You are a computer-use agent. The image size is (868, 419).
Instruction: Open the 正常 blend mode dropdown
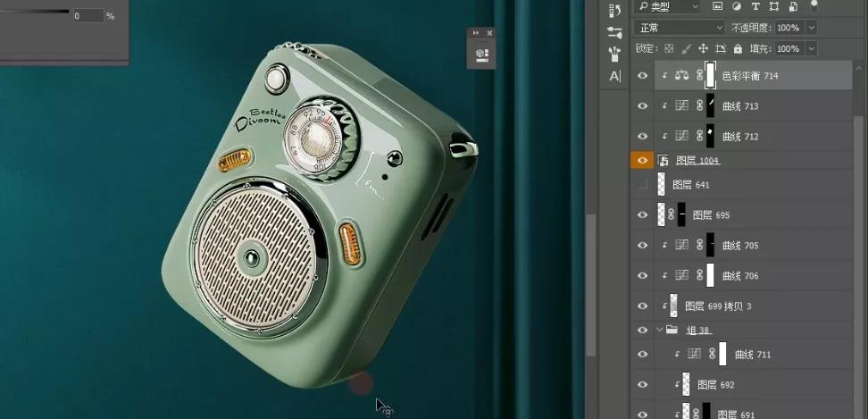click(680, 28)
